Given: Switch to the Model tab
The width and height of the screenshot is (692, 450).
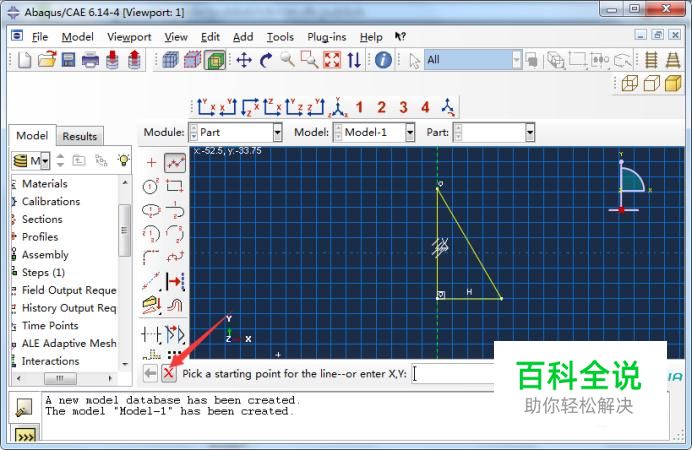Looking at the screenshot, I should click(32, 135).
